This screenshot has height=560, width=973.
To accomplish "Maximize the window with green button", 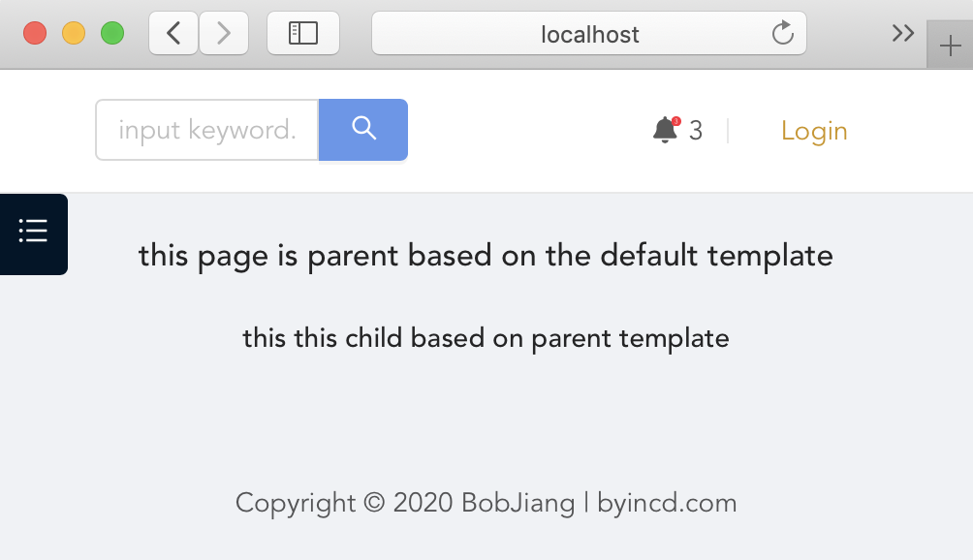I will click(112, 33).
